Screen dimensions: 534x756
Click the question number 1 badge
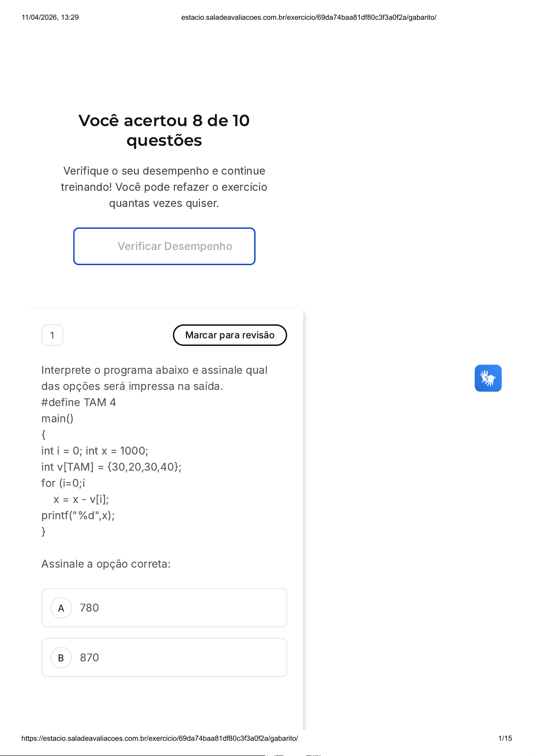(x=52, y=335)
